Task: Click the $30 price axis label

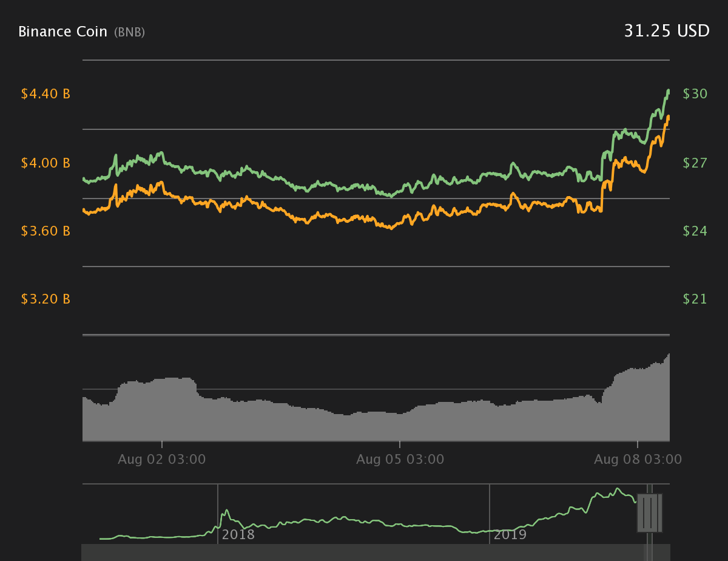Action: (x=695, y=94)
